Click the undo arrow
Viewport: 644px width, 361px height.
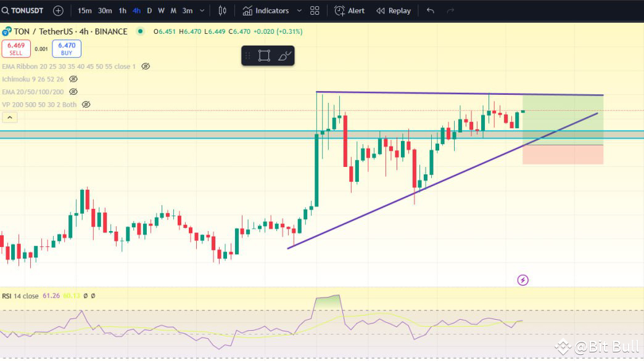tap(430, 10)
